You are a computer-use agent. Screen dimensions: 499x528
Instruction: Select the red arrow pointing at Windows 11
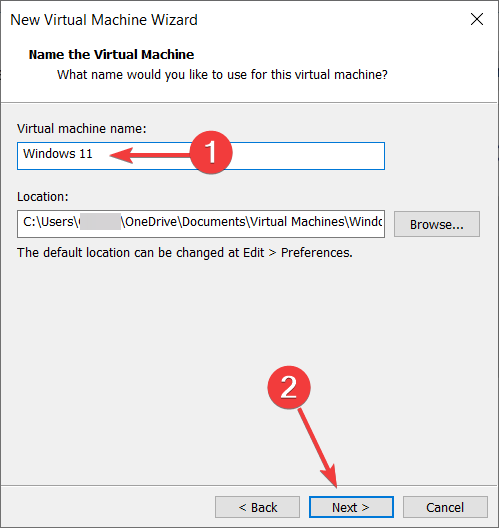[150, 155]
